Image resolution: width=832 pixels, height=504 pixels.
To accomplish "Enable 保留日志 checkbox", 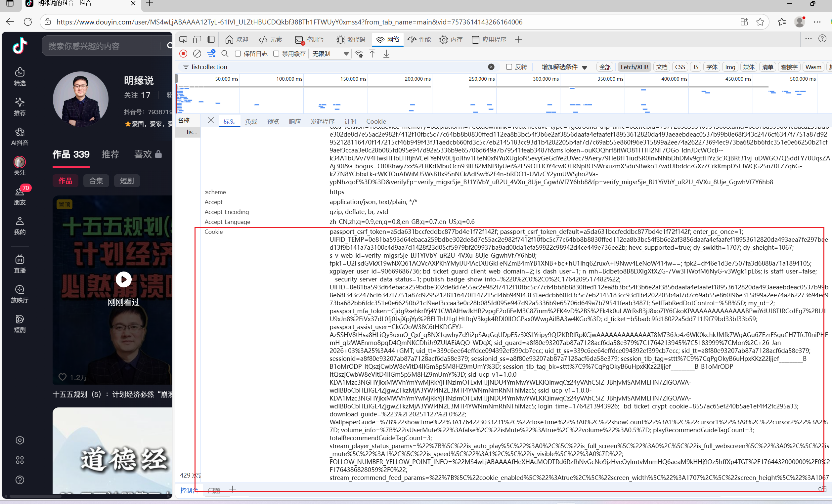I will coord(238,54).
